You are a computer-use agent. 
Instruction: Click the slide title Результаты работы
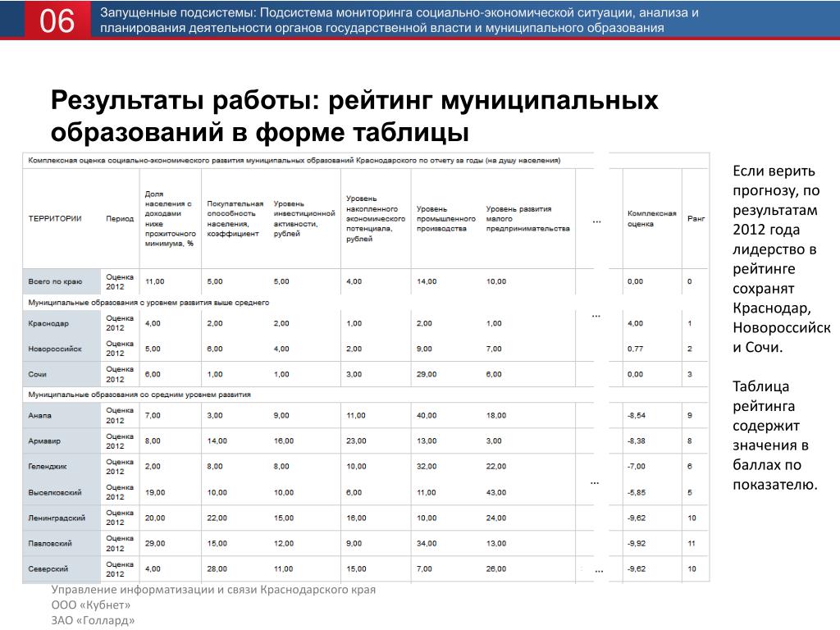[354, 116]
